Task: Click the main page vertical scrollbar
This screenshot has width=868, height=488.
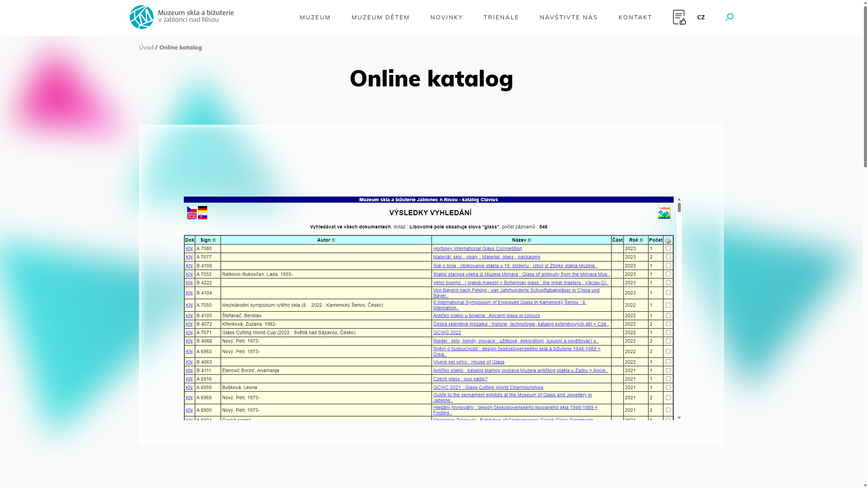Action: click(865, 86)
